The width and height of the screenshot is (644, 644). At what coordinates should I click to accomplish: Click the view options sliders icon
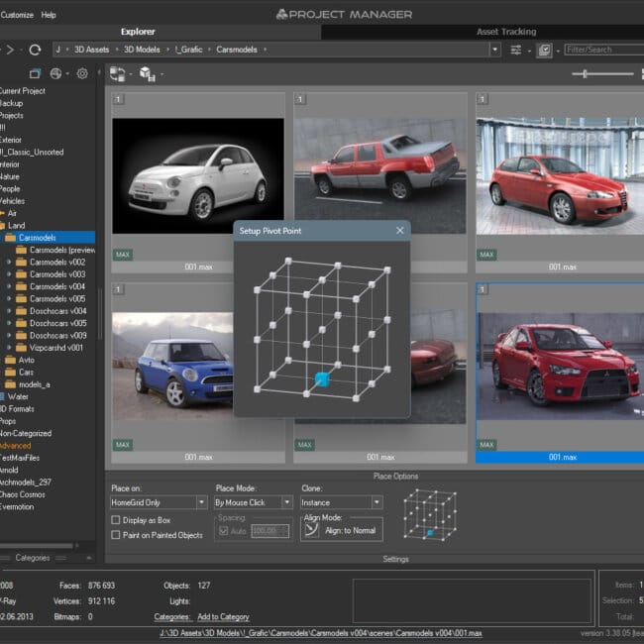pyautogui.click(x=516, y=49)
